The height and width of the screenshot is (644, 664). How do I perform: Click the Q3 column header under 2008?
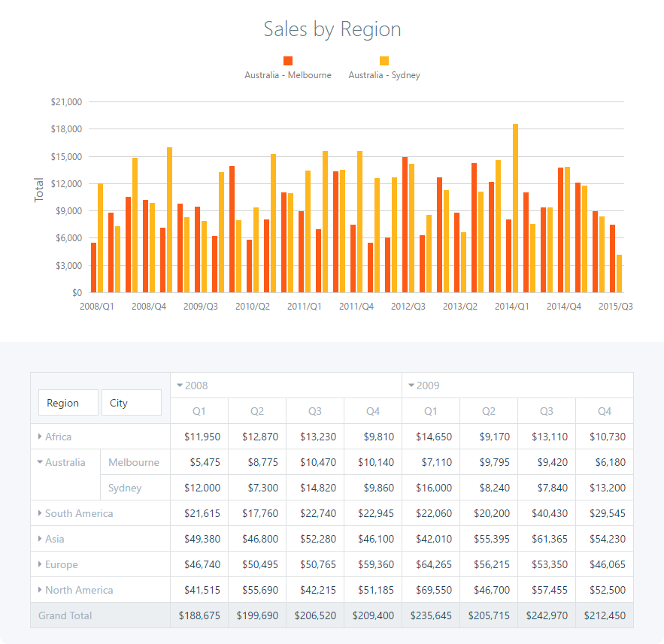[x=314, y=411]
